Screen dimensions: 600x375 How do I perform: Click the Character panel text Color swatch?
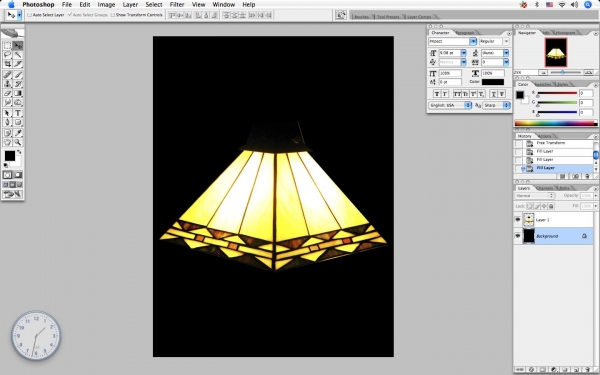[492, 82]
